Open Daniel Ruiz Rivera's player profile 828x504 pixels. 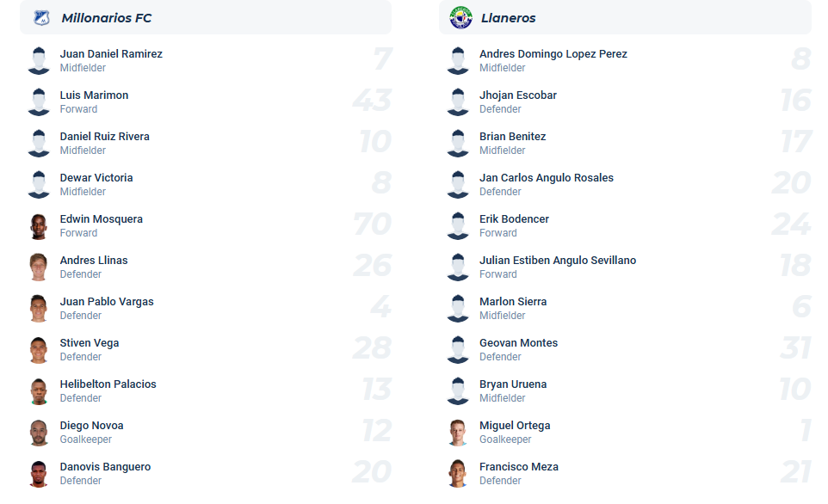point(104,137)
